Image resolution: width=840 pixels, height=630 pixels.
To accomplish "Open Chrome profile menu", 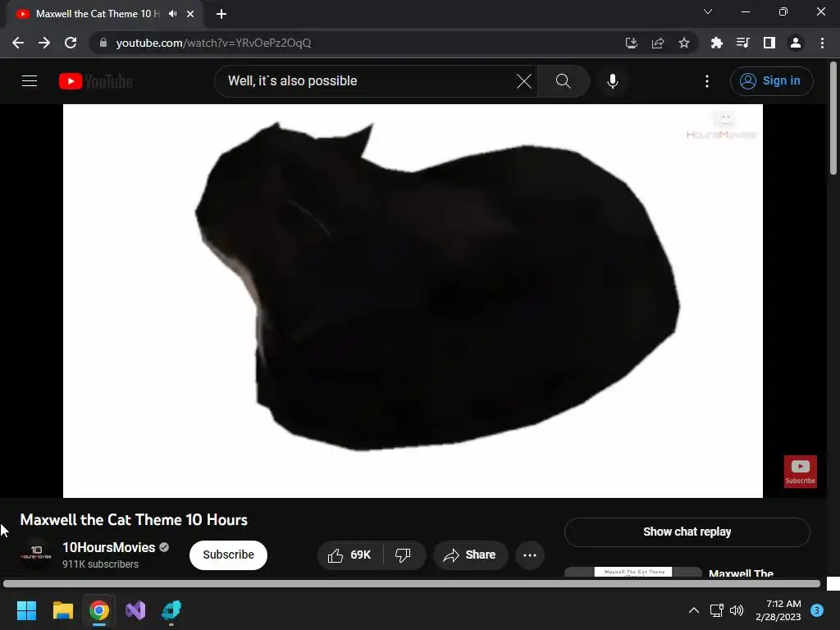I will pyautogui.click(x=796, y=43).
